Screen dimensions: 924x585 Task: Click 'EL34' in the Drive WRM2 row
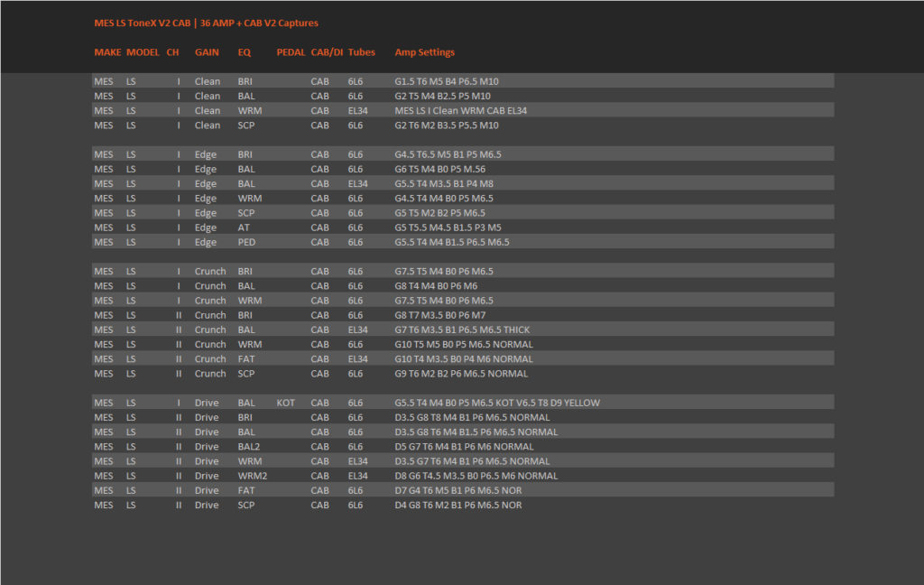[357, 476]
